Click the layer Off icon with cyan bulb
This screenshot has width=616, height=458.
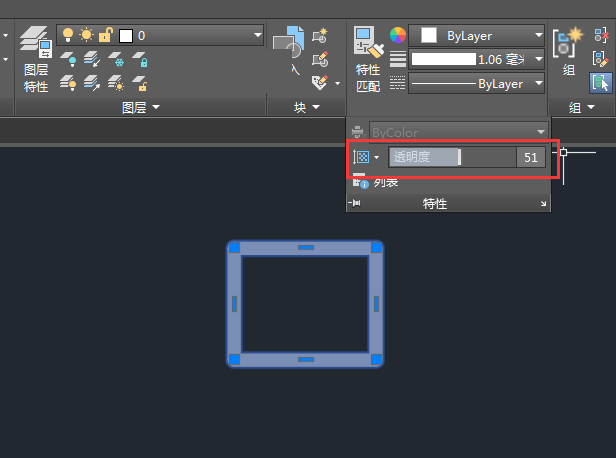[68, 59]
